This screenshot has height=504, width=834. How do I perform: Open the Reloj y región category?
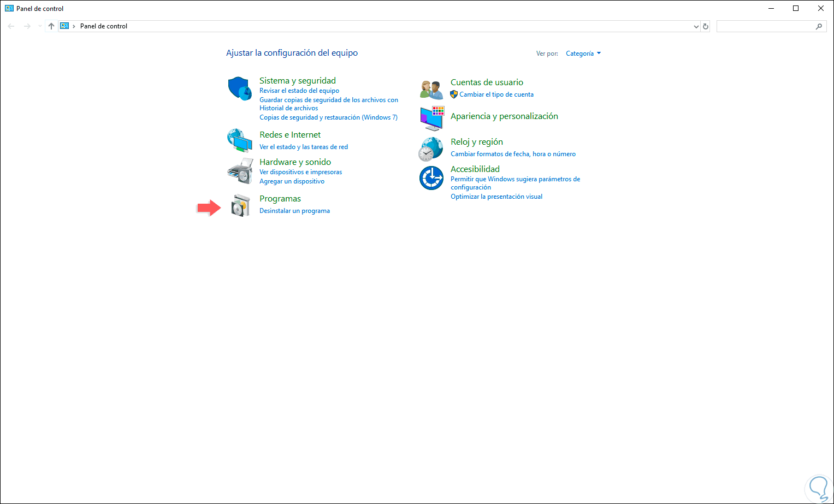point(477,142)
